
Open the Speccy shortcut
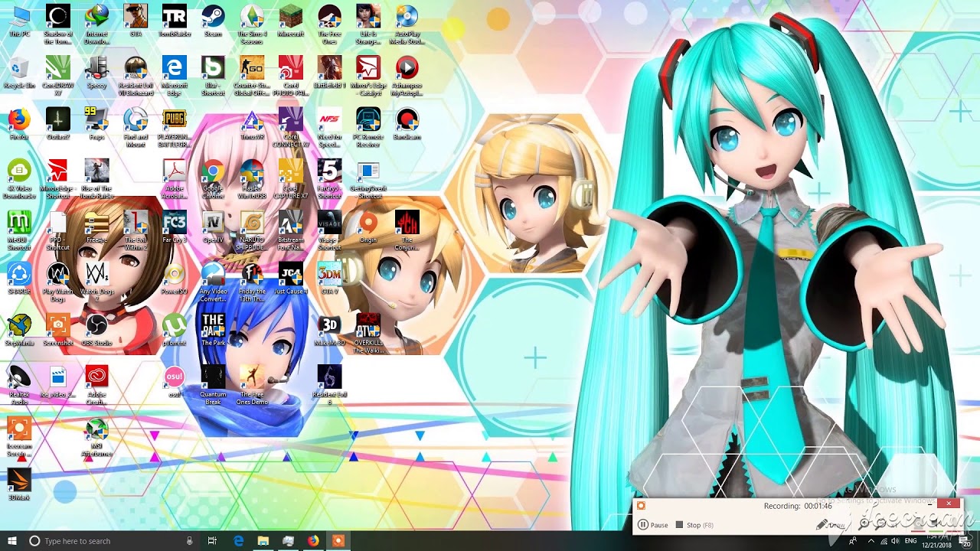tap(96, 73)
